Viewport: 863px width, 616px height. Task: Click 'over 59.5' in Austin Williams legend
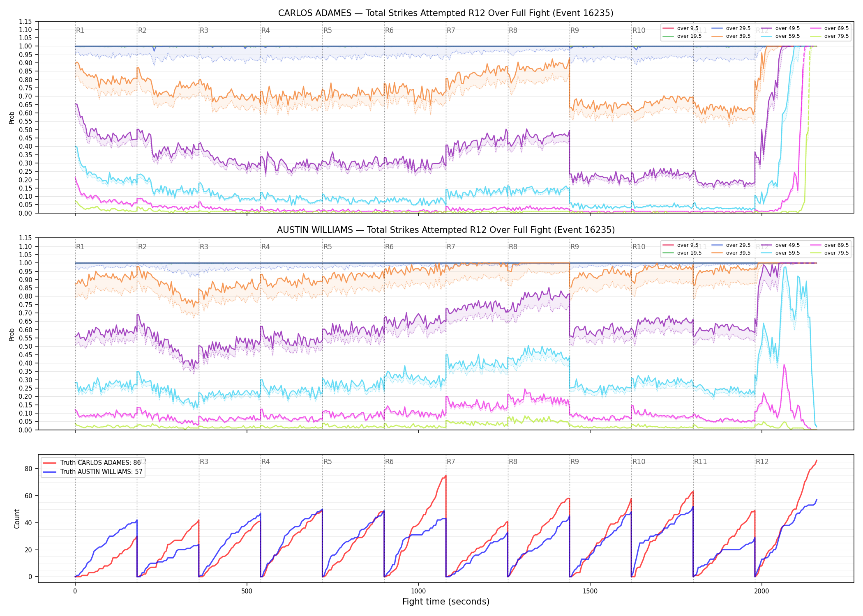787,253
